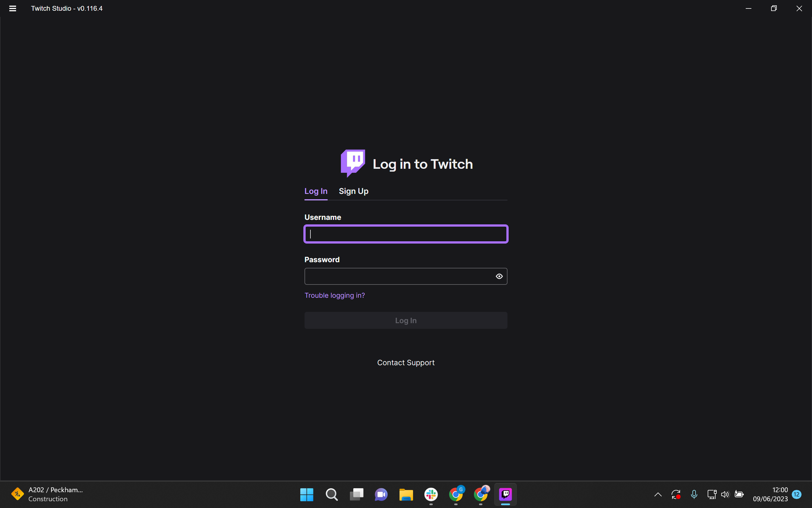Click the Twitch logo beside the heading

[353, 163]
